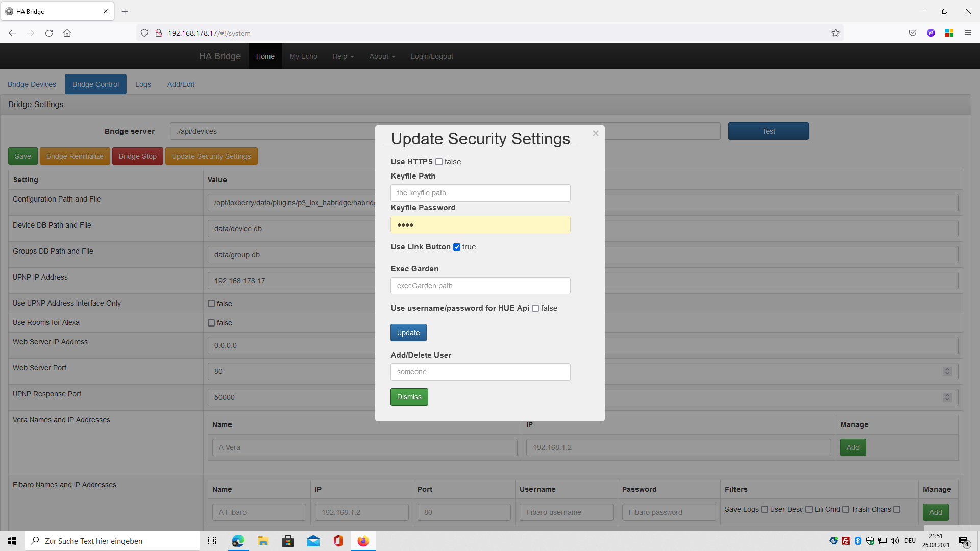Screen dimensions: 980x551
Task: Click the Save button
Action: tap(23, 156)
